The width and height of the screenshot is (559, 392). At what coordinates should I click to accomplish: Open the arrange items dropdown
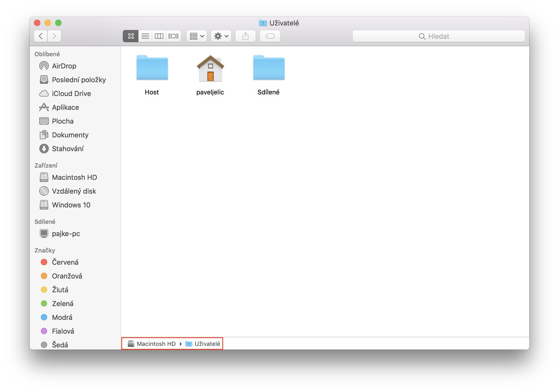pos(196,36)
